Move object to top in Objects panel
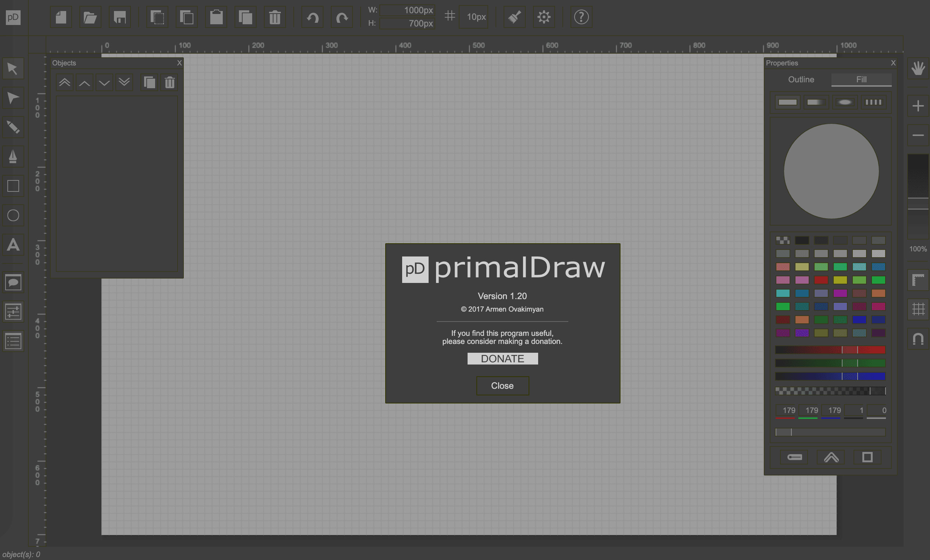The height and width of the screenshot is (560, 930). pyautogui.click(x=65, y=82)
